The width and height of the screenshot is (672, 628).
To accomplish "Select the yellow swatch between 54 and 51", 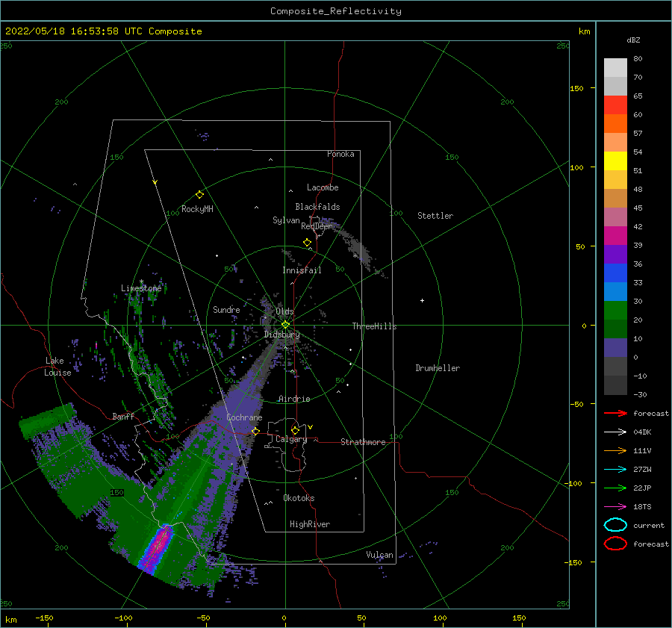I will (615, 161).
